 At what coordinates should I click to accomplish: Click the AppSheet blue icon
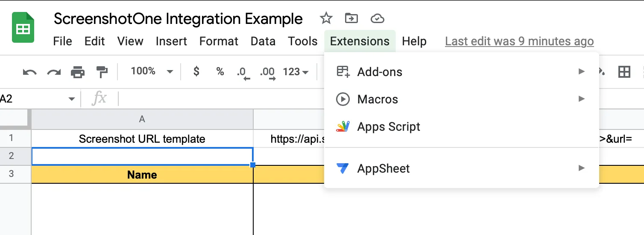coord(342,168)
